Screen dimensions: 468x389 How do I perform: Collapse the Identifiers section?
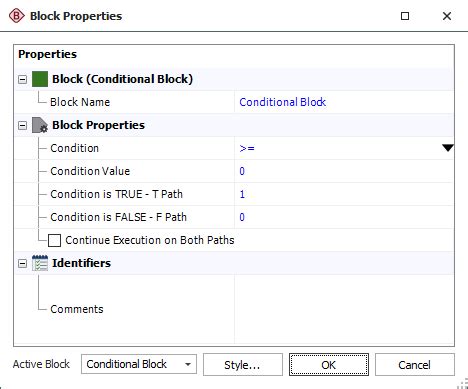tap(22, 263)
